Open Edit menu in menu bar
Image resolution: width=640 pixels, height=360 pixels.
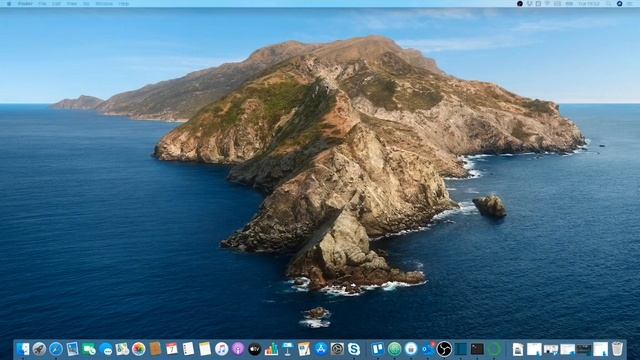[56, 4]
